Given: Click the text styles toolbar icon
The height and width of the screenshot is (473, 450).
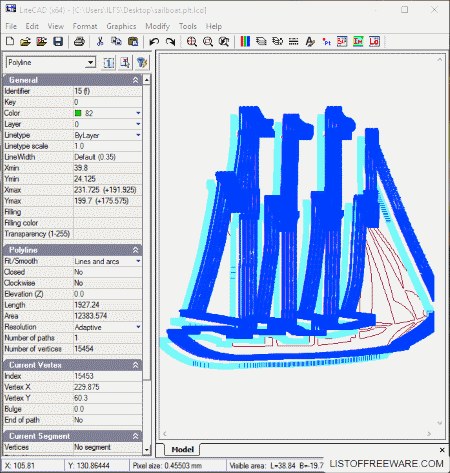Looking at the screenshot, I should [x=310, y=42].
